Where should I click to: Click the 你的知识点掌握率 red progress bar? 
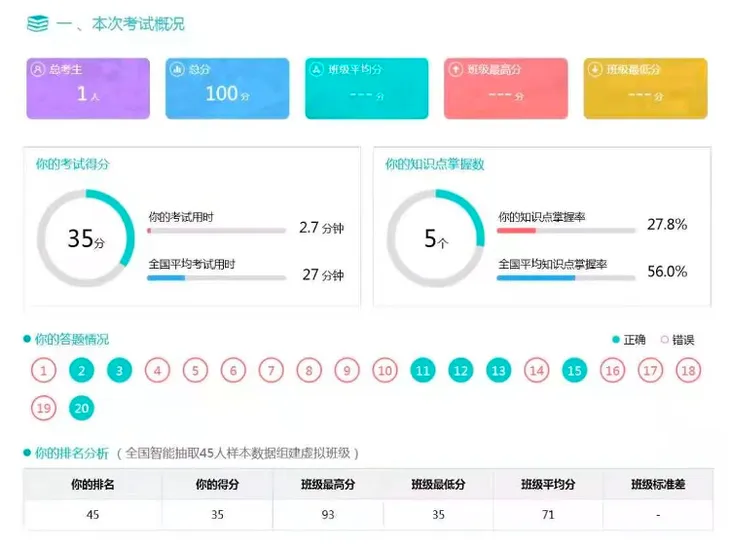pyautogui.click(x=566, y=230)
